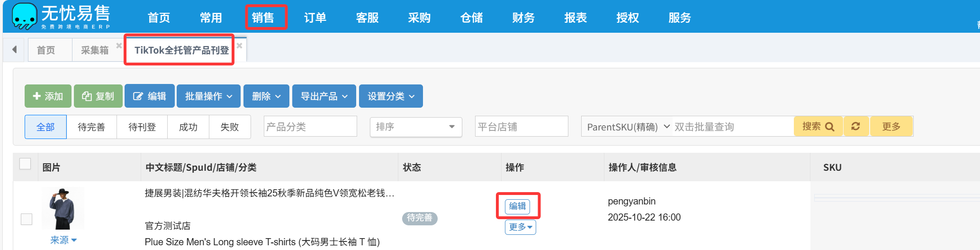This screenshot has width=980, height=250.
Task: Click the yellow 更多 button
Action: coord(891,126)
